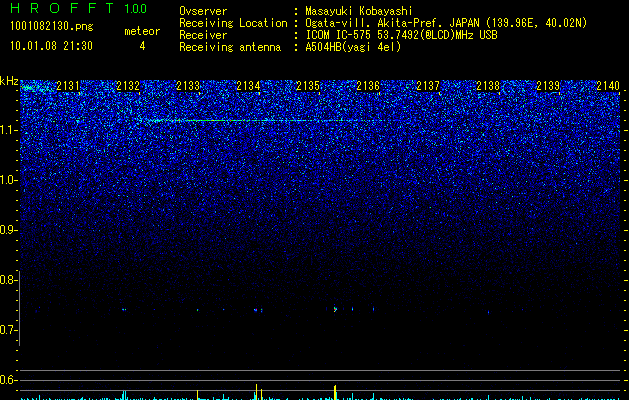
Task: Click the 2137 time marker
Action: (428, 86)
